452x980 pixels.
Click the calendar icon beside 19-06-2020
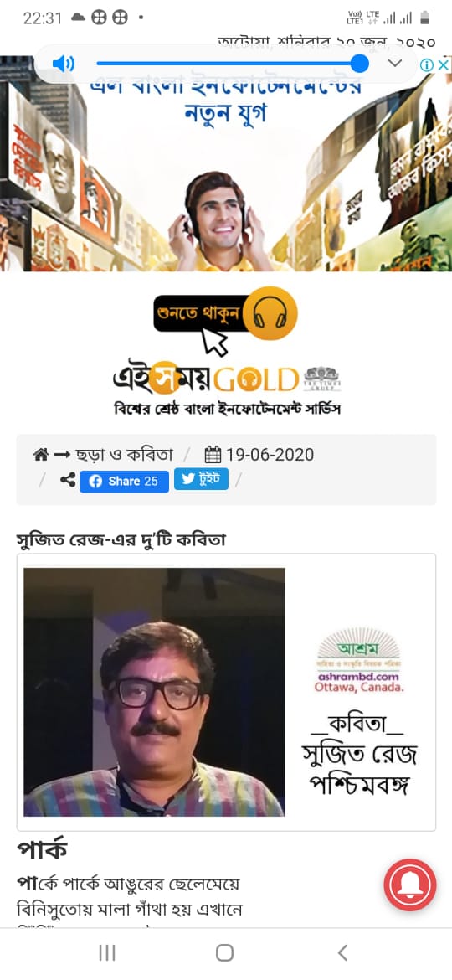coord(213,454)
